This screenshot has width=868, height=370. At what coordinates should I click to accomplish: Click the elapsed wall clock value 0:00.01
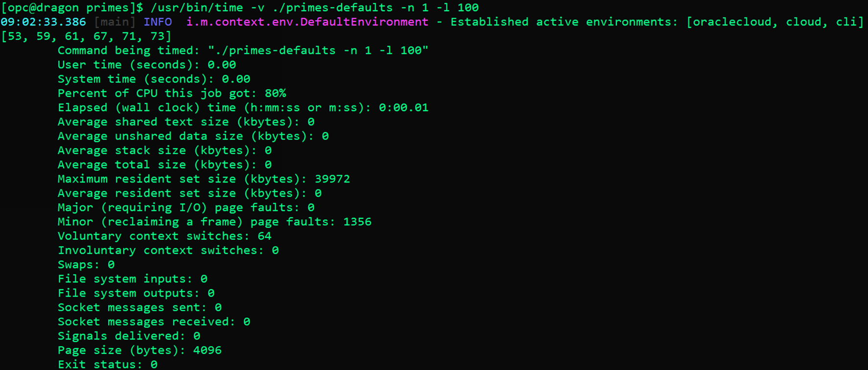[x=403, y=108]
